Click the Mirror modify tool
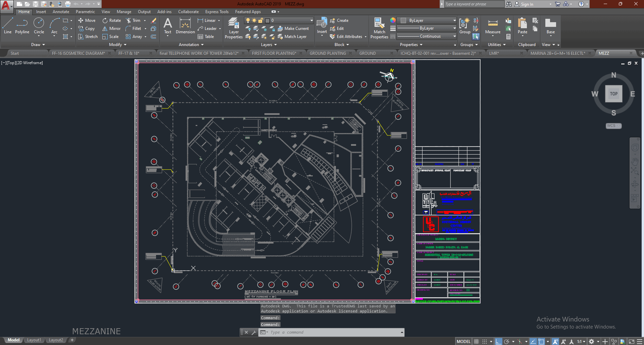Screen dimensions: 644x345 coord(111,29)
